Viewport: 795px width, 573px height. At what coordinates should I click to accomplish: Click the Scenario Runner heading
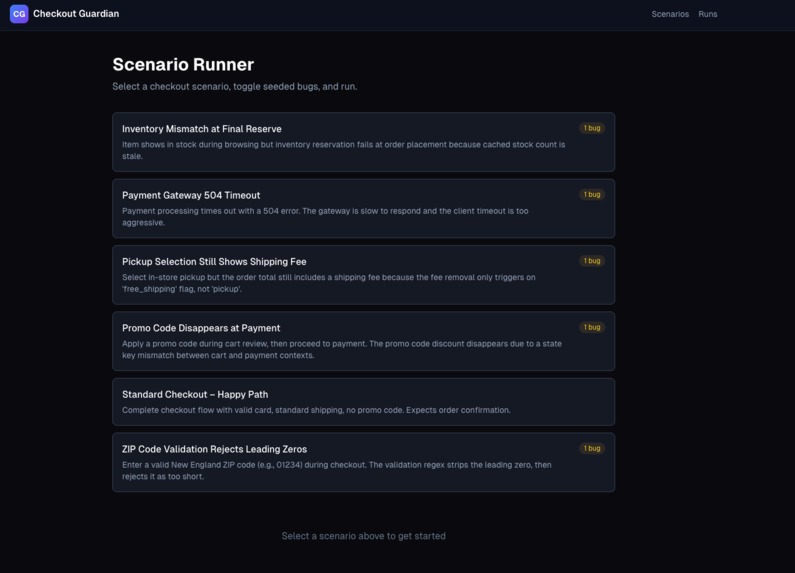click(183, 64)
